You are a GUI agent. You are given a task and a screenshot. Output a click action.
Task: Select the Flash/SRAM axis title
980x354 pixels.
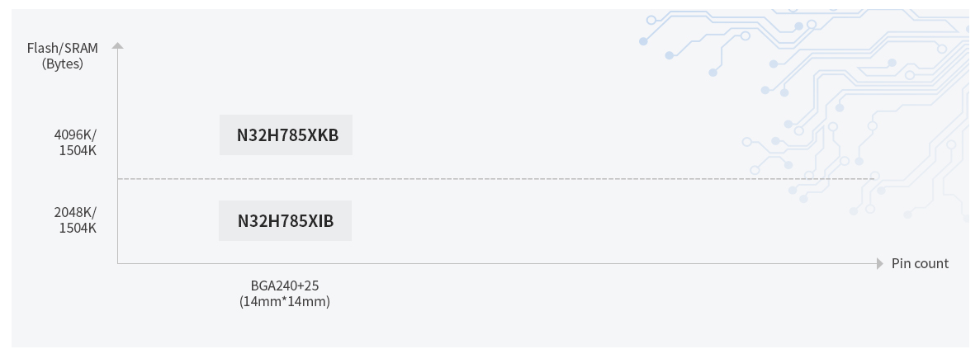(x=63, y=48)
